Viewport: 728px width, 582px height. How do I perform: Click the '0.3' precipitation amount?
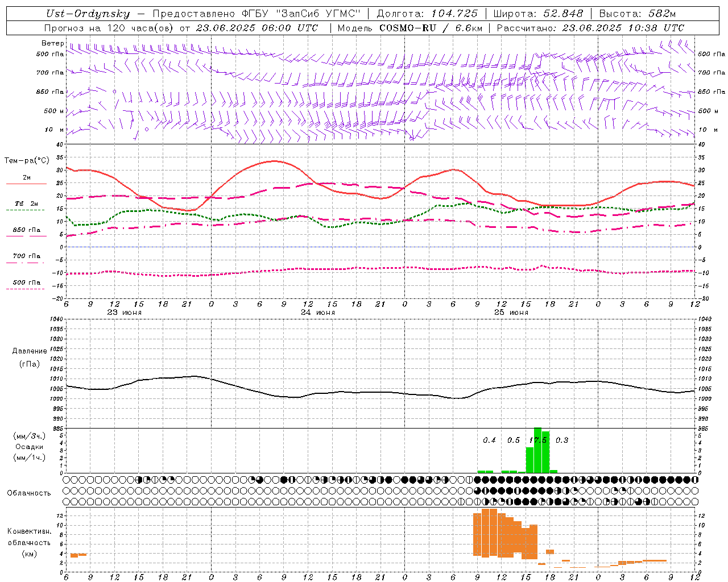point(561,440)
